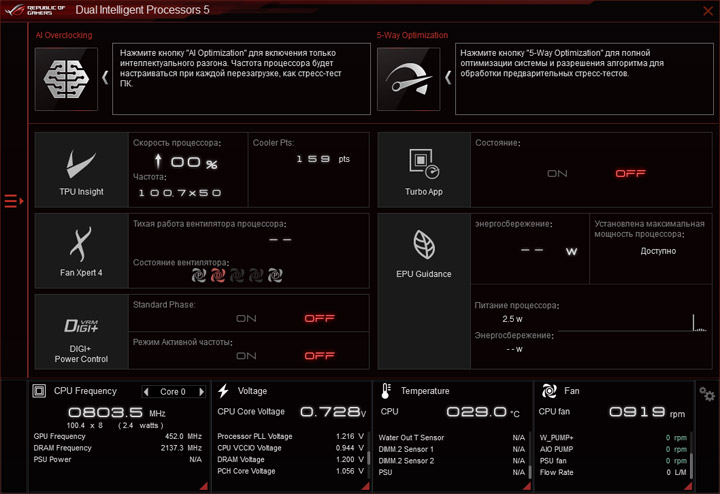
Task: Click AI Overclocking heading
Action: point(64,35)
